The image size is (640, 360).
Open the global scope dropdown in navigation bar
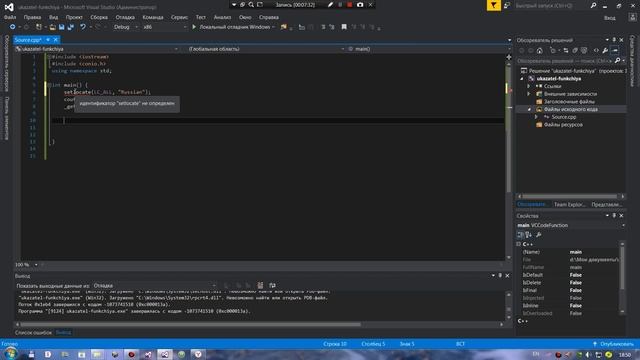click(266, 49)
